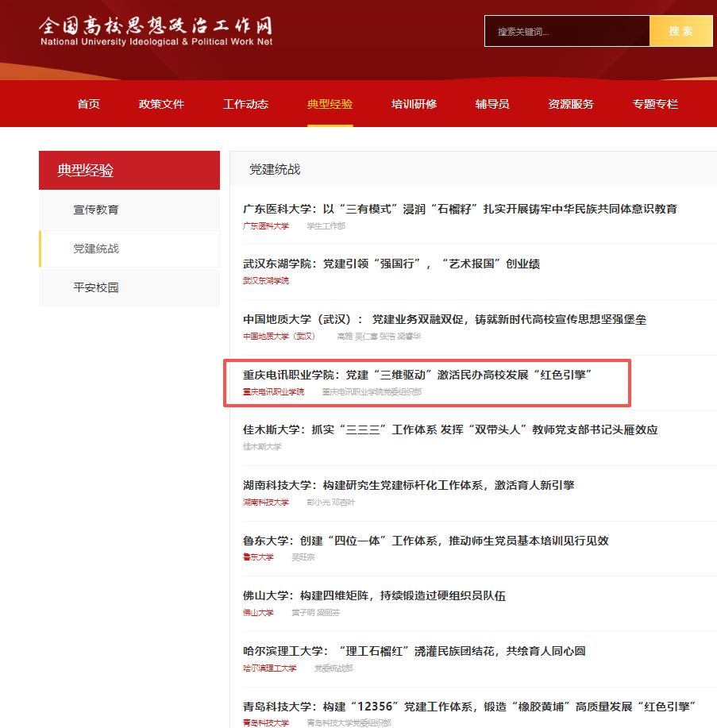
Task: Open the 重庆电讯职业学院 三维驱动 article
Action: pos(417,375)
